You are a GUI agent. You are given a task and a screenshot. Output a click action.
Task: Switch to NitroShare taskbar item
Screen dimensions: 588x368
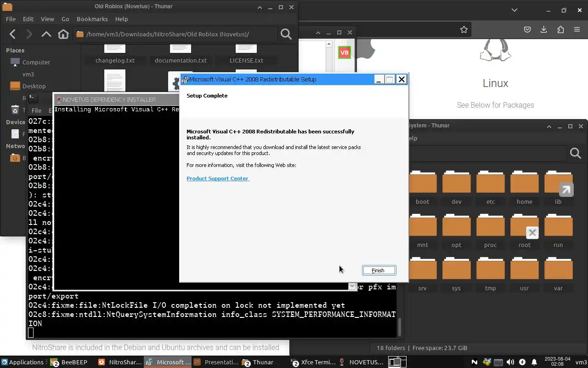click(x=120, y=362)
